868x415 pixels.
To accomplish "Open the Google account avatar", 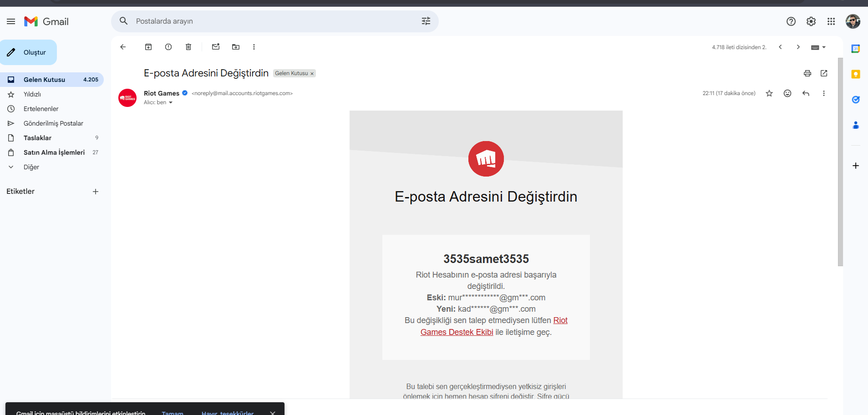I will pyautogui.click(x=853, y=21).
